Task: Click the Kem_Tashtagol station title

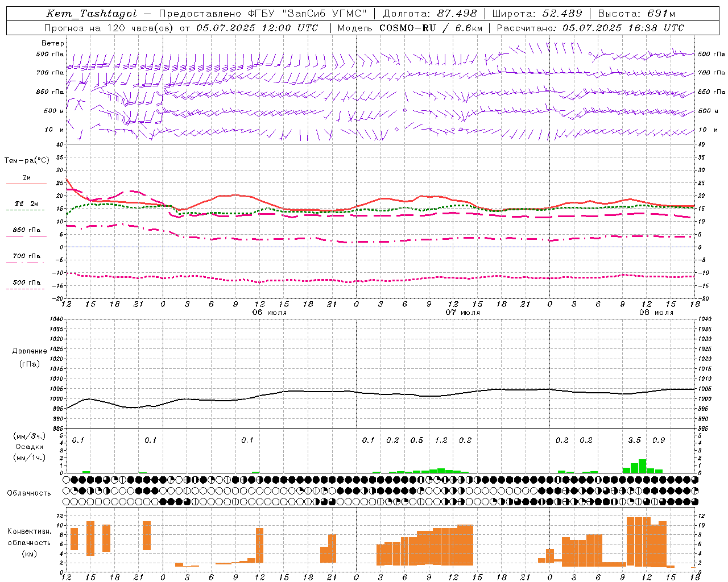Action: 92,14
